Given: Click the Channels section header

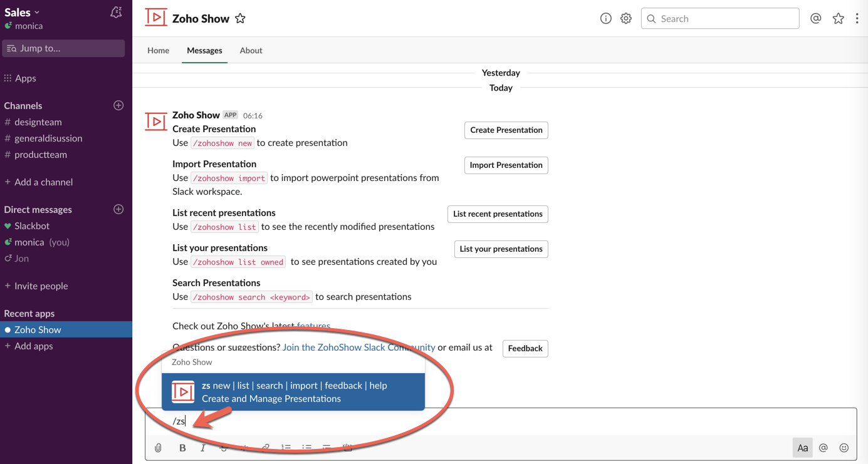Looking at the screenshot, I should click(23, 106).
